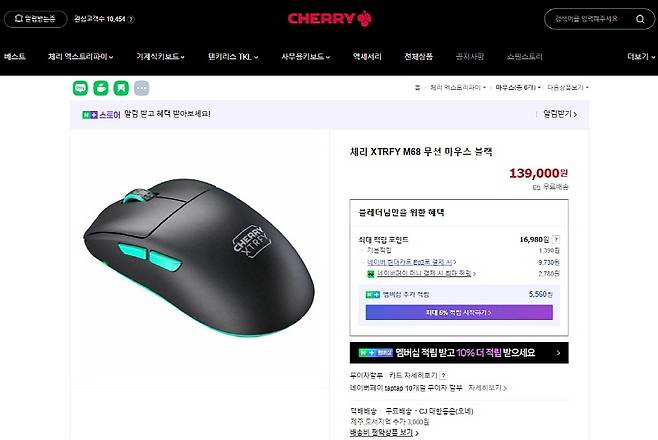The width and height of the screenshot is (658, 440).
Task: Click the CHERRY logo in header
Action: click(329, 18)
